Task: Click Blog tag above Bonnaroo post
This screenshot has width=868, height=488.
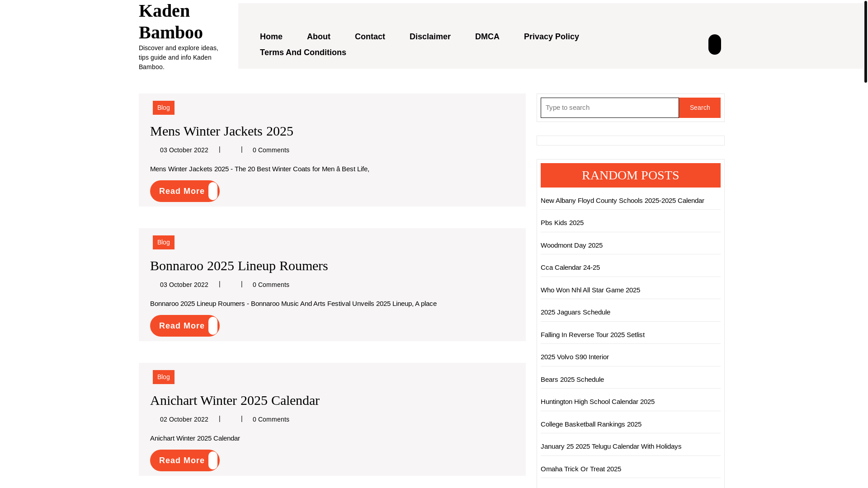Action: 164,242
